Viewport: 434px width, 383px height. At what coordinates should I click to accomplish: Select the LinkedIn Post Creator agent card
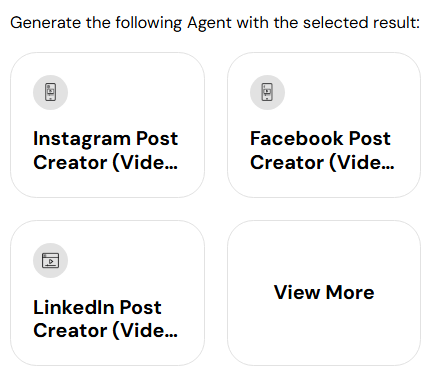point(107,293)
